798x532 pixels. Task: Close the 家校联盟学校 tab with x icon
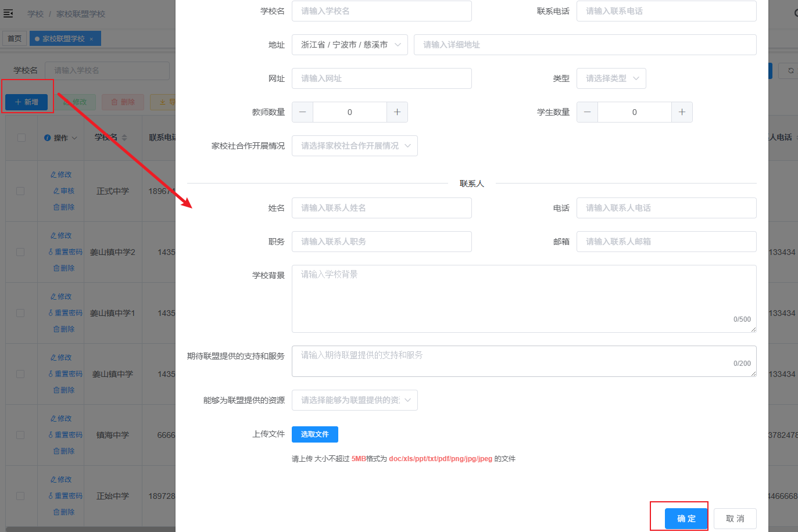click(91, 39)
